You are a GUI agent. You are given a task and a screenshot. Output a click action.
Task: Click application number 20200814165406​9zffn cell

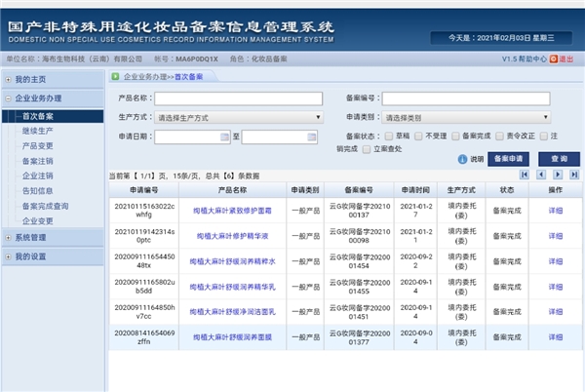click(x=144, y=337)
